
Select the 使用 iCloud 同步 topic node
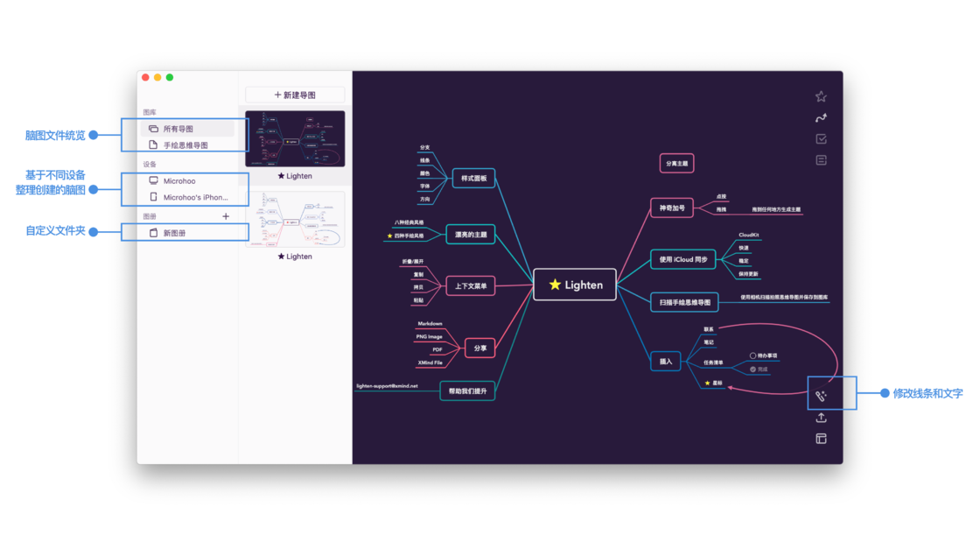(x=683, y=259)
